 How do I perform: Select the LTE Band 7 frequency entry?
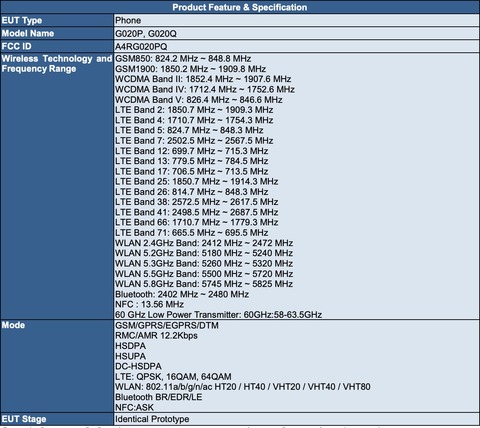(194, 141)
